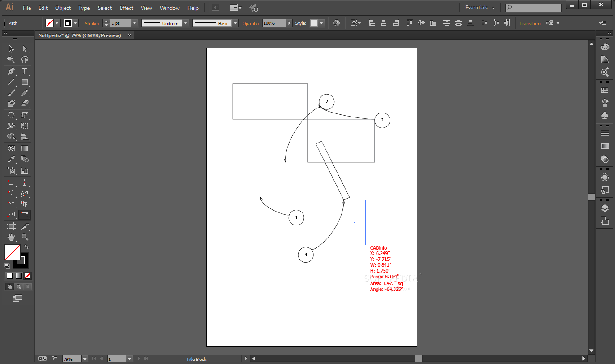This screenshot has height=364, width=615.
Task: Select the Pen tool
Action: pos(11,71)
